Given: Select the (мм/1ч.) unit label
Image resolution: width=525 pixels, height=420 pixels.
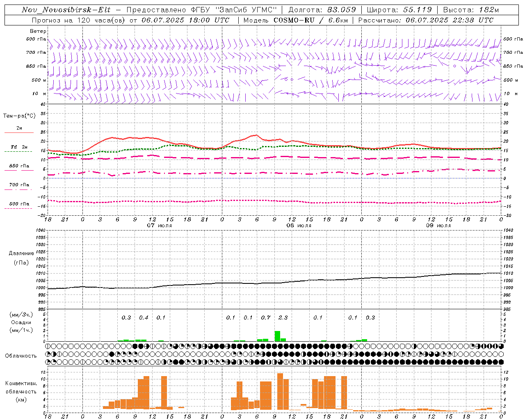Looking at the screenshot, I should 21,330.
